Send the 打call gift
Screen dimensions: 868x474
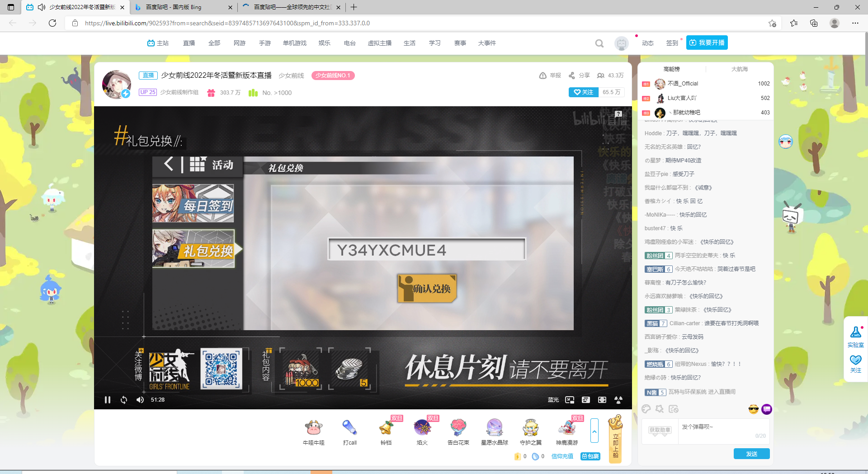tap(350, 432)
